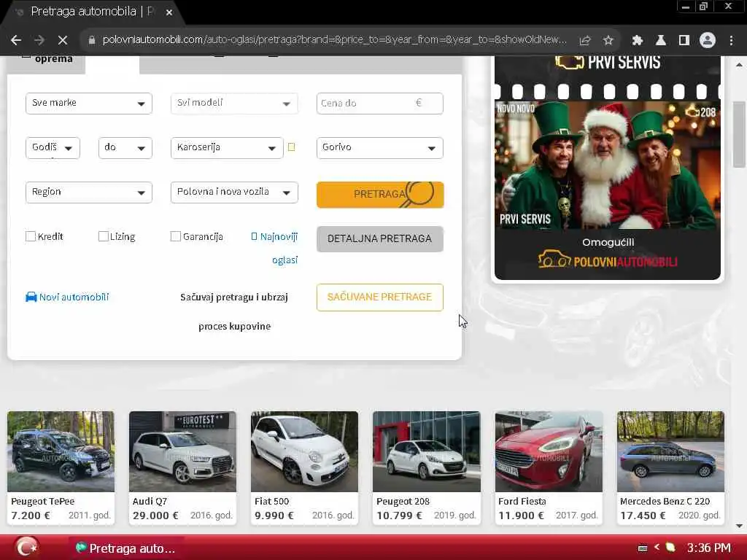The width and height of the screenshot is (747, 560).
Task: Open the Peugeot 208 listing photo
Action: tap(426, 451)
